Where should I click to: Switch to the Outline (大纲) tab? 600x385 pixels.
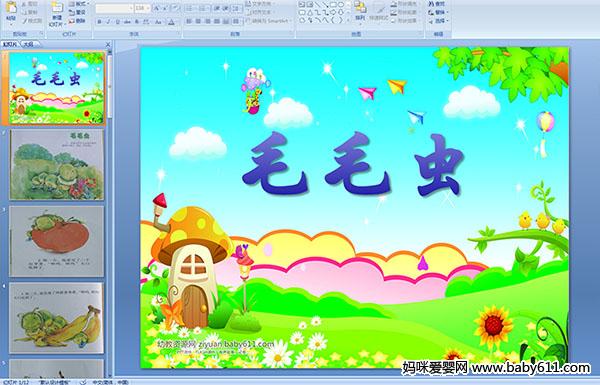click(x=28, y=44)
